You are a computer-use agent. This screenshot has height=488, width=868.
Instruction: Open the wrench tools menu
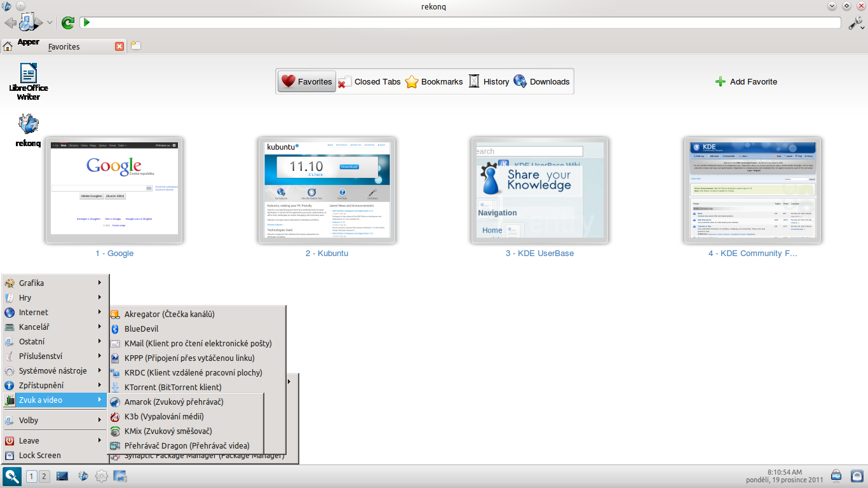click(856, 23)
